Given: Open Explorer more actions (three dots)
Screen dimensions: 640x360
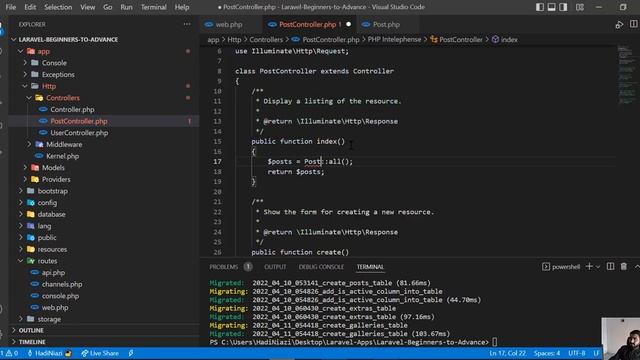Looking at the screenshot, I should [187, 24].
